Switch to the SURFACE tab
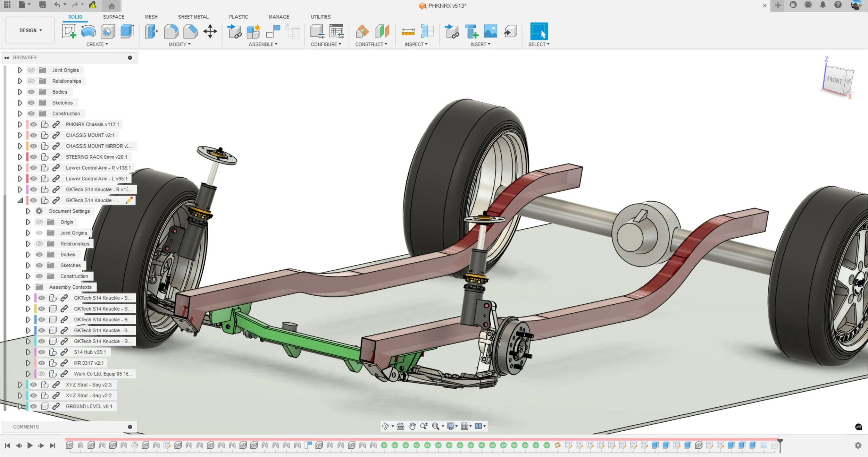Screen dimensions: 868x457 [113, 17]
